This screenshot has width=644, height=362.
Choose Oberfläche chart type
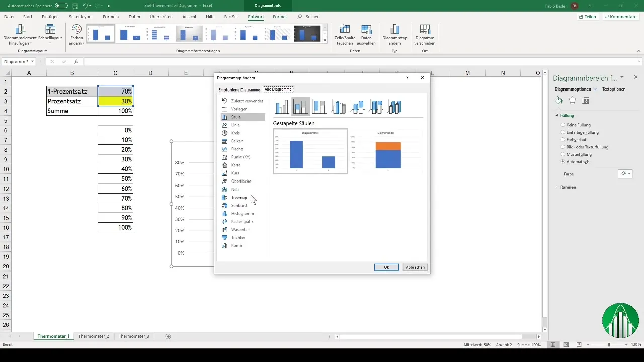coord(243,181)
